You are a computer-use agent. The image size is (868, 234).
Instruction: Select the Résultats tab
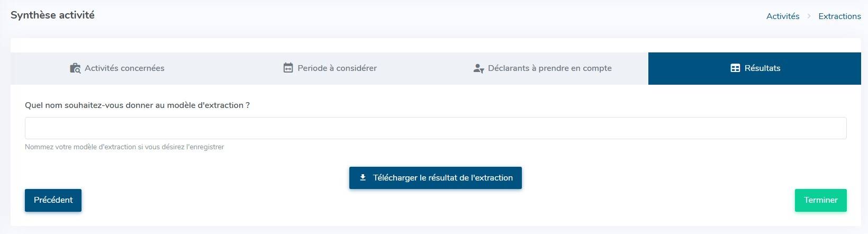click(762, 68)
